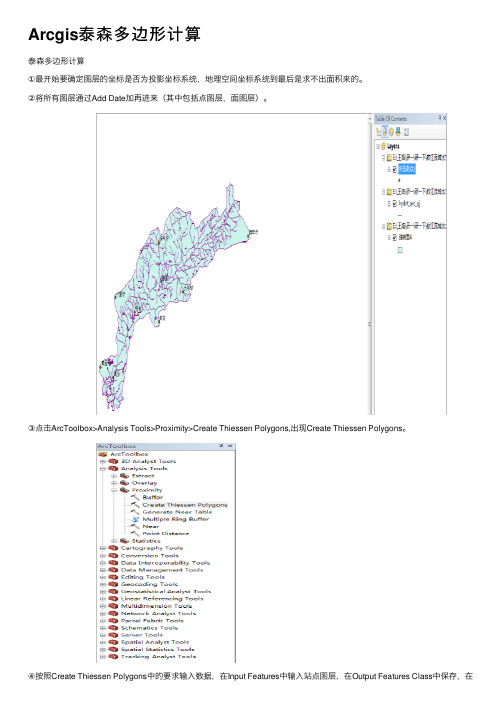Select the Multiple Ring Buffer entry
Viewport: 504px width, 713px height.
176,519
